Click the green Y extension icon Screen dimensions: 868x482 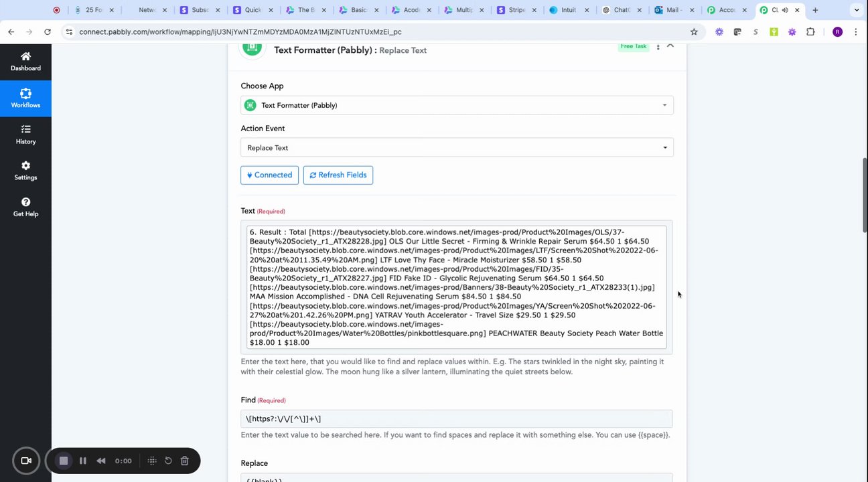tap(774, 31)
